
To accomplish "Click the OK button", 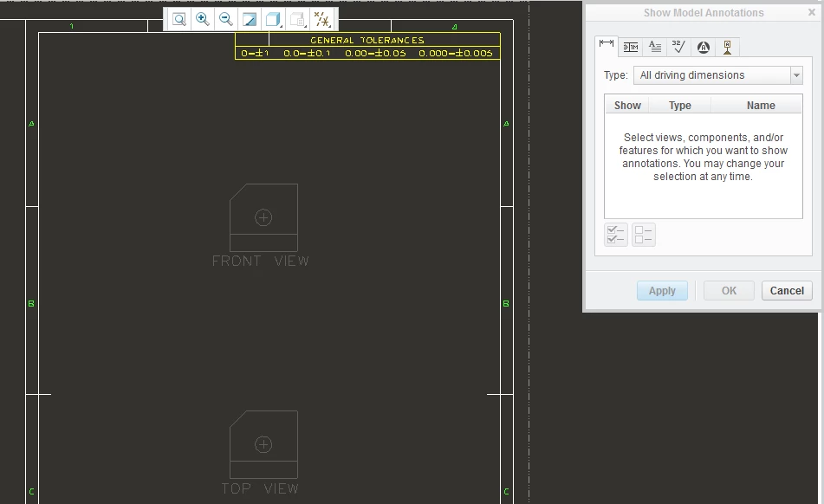I will tap(729, 290).
